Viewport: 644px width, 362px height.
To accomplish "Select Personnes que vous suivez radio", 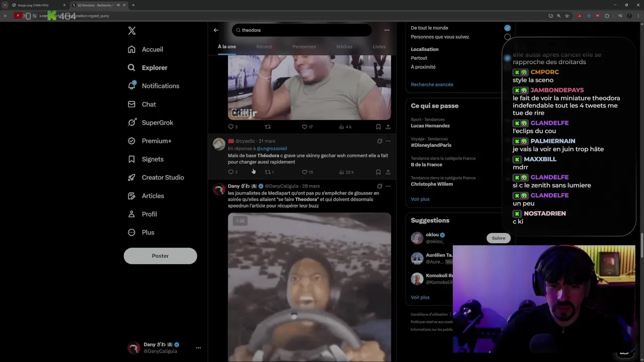I will pos(507,37).
